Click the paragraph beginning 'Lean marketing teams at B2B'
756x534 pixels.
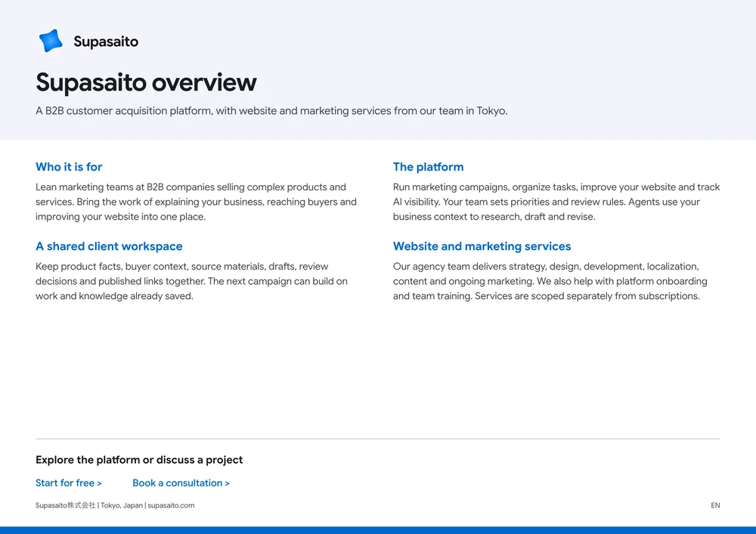click(x=197, y=202)
